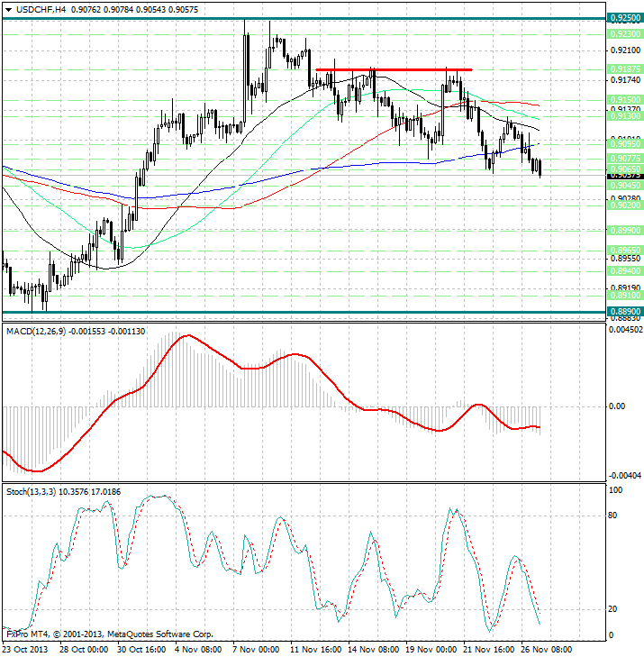Image resolution: width=644 pixels, height=657 pixels.
Task: Select the 0.91500 price level label
Action: tap(625, 100)
